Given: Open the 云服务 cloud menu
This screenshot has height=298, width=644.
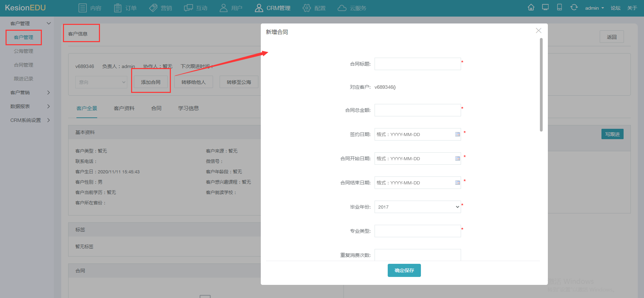Looking at the screenshot, I should point(352,8).
